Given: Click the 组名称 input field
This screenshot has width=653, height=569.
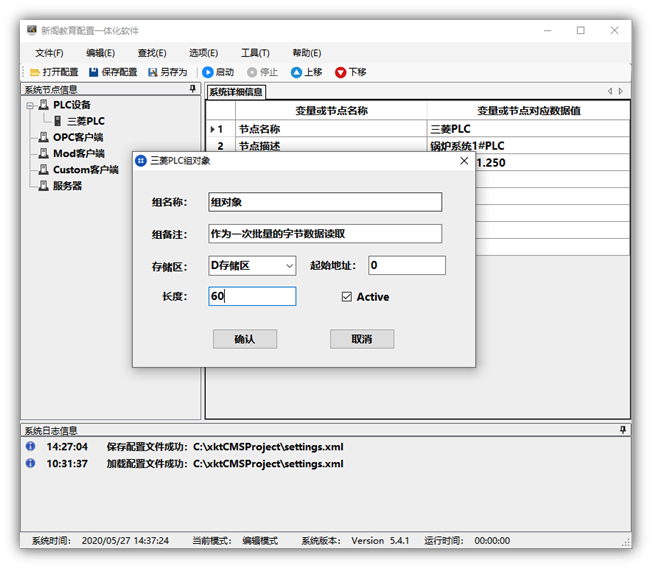Looking at the screenshot, I should 325,202.
